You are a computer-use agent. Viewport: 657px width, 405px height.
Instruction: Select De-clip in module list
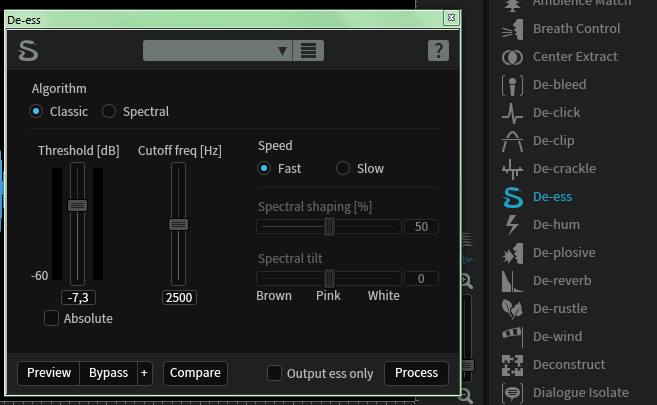pos(554,141)
